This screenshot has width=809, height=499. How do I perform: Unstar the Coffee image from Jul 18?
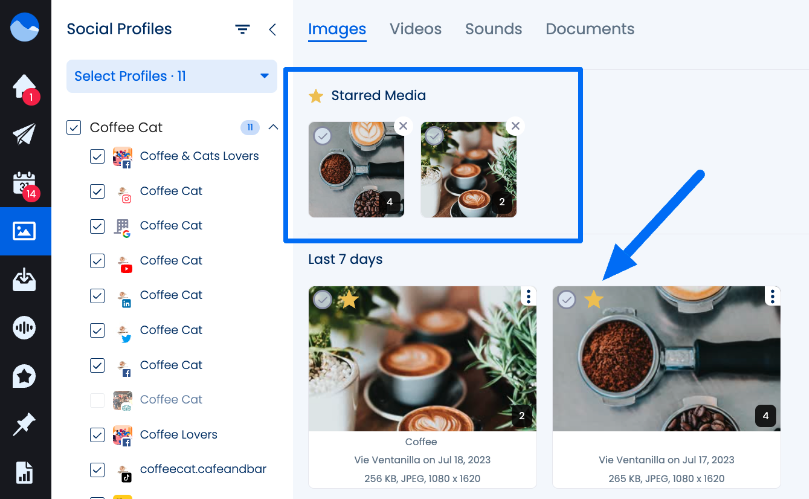pos(349,299)
